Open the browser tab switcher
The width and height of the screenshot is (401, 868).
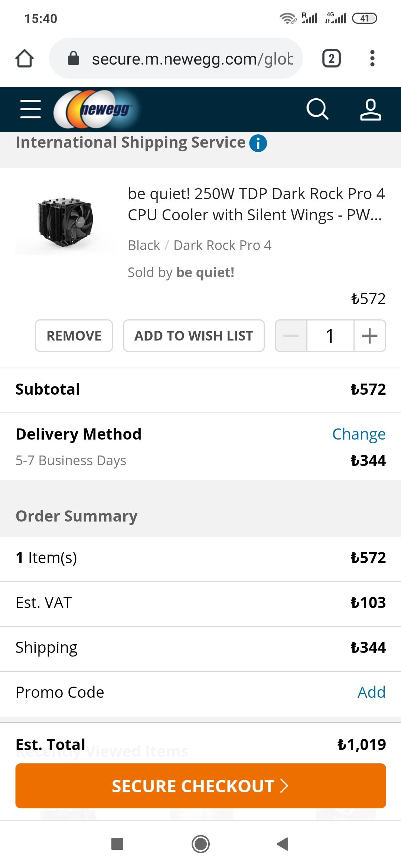(331, 59)
